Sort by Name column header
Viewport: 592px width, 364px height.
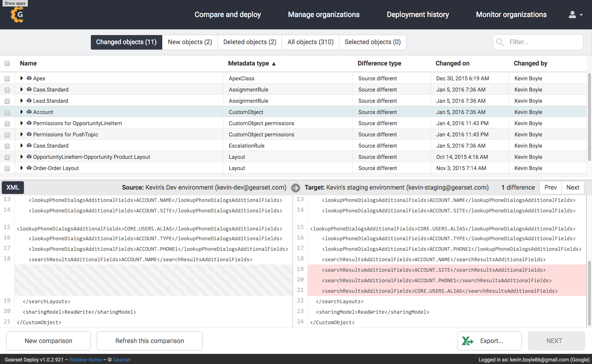28,63
